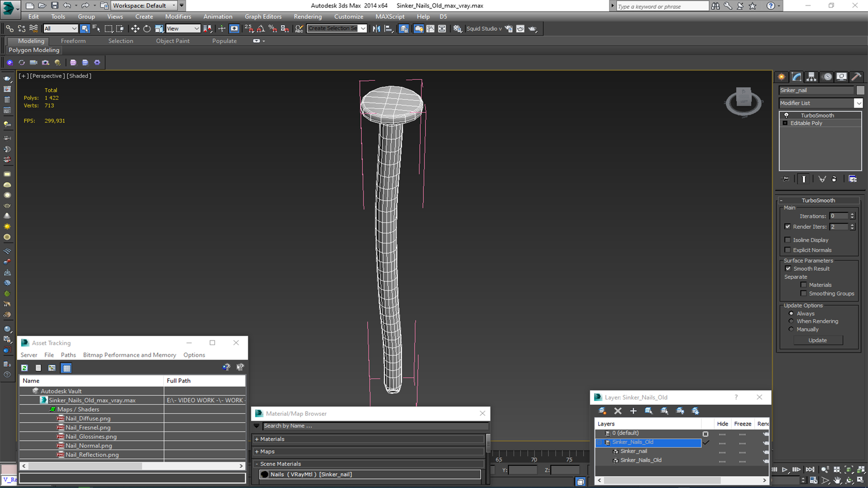Click Update button in TurboSmooth
This screenshot has width=868, height=488.
[817, 340]
